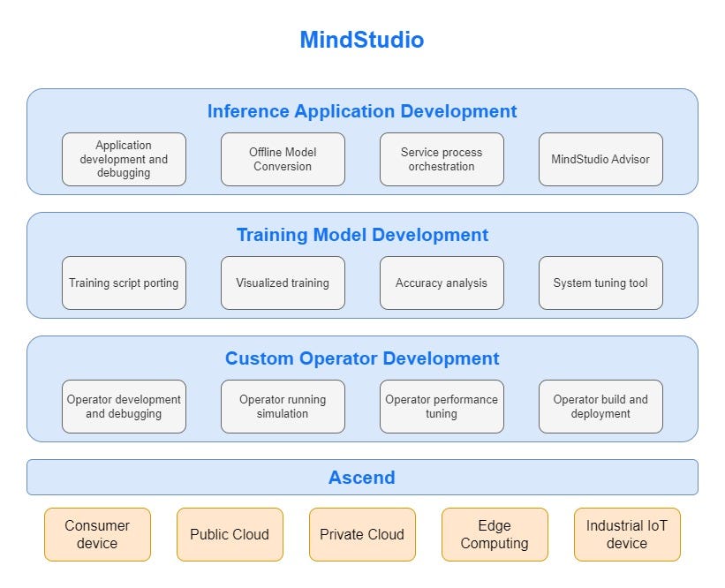Viewport: 725px width, 588px height.
Task: Click the MindStudio Advisor box
Action: coord(600,160)
